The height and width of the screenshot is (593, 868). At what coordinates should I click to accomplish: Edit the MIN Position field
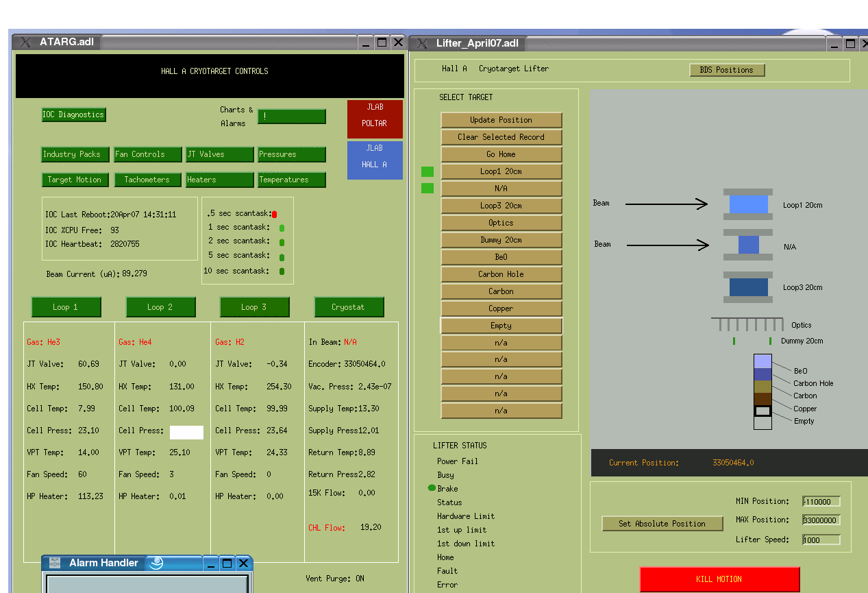coord(821,502)
